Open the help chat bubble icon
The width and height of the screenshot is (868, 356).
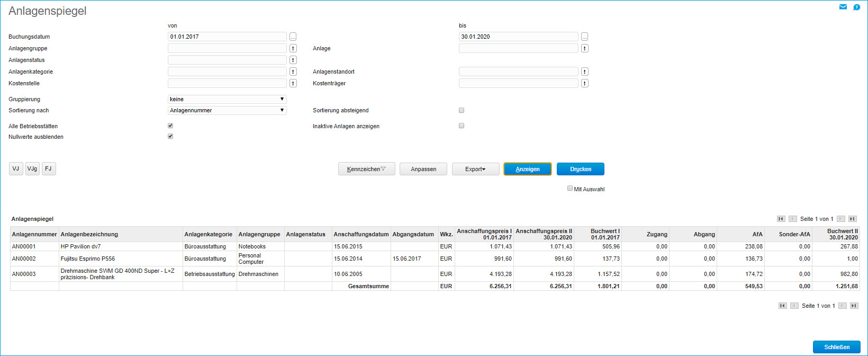coord(856,7)
